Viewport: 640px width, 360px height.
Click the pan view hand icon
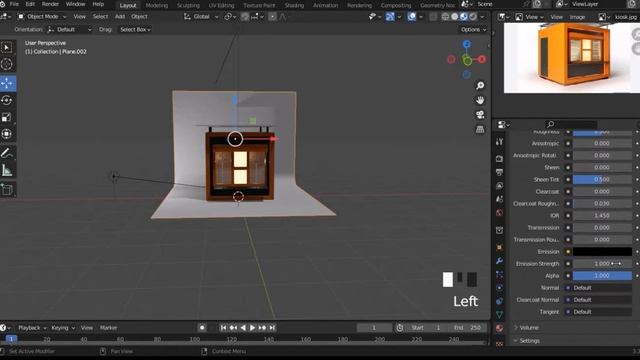pos(480,100)
